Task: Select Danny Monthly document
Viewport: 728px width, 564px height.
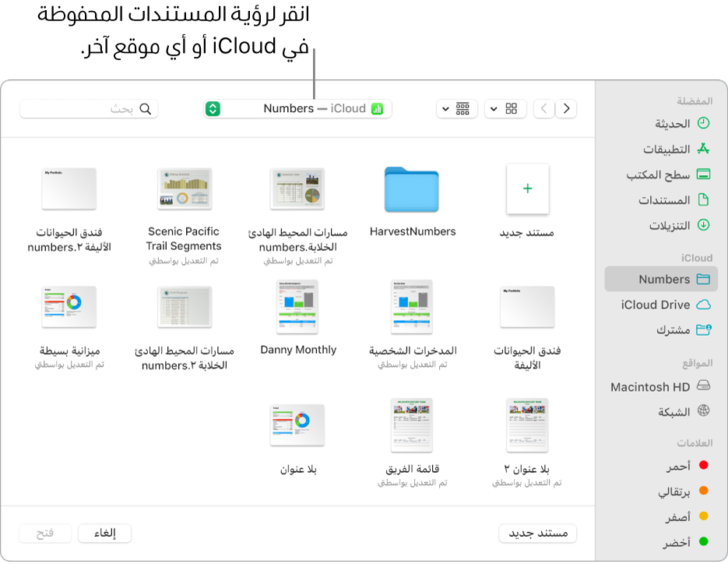Action: [x=297, y=307]
